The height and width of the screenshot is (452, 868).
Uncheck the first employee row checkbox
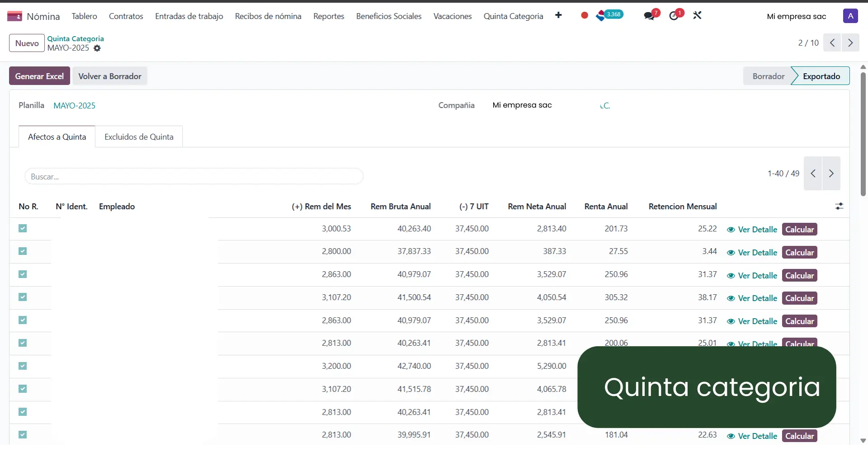22,228
